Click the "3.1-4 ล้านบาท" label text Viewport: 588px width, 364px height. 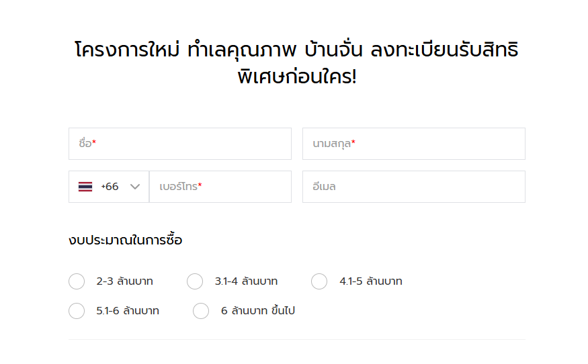(246, 281)
